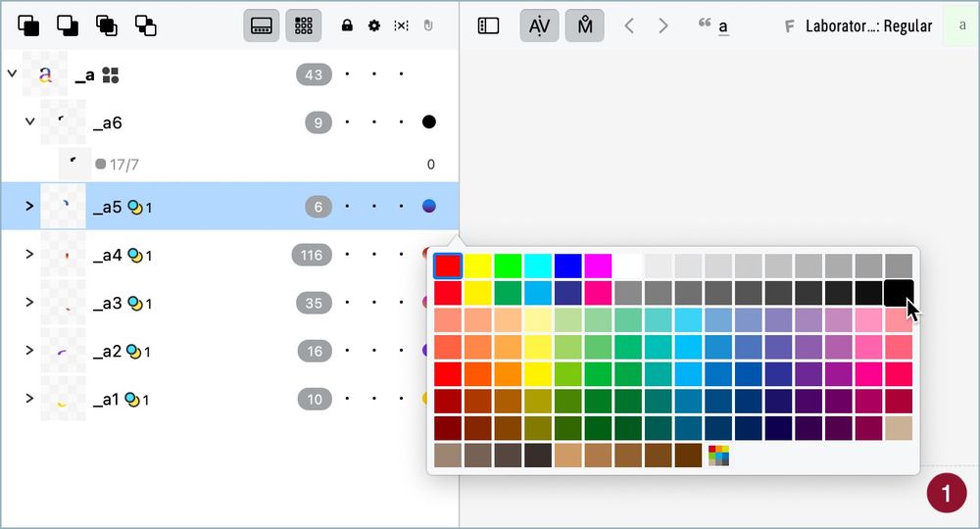The image size is (980, 529).
Task: Click the greyed-out hand icon
Action: 428,25
